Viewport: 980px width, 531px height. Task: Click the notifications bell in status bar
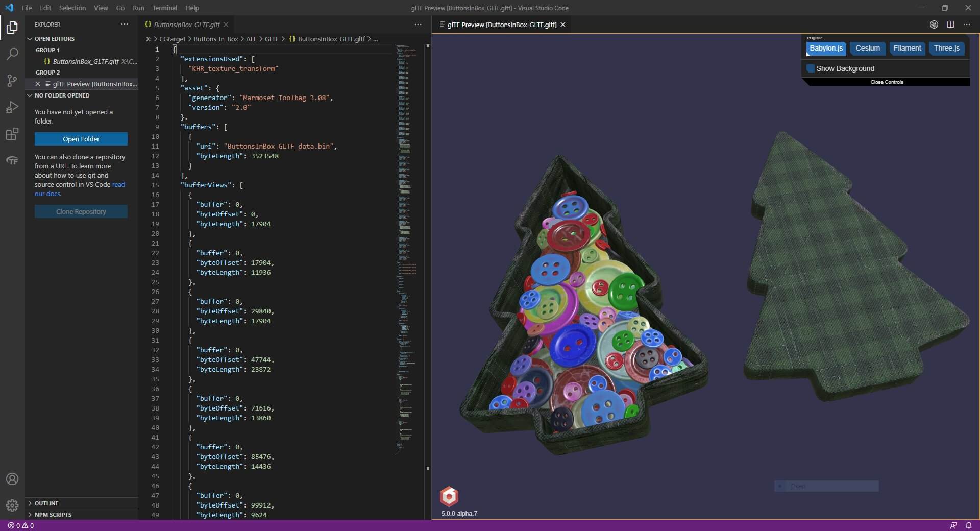pyautogui.click(x=968, y=525)
